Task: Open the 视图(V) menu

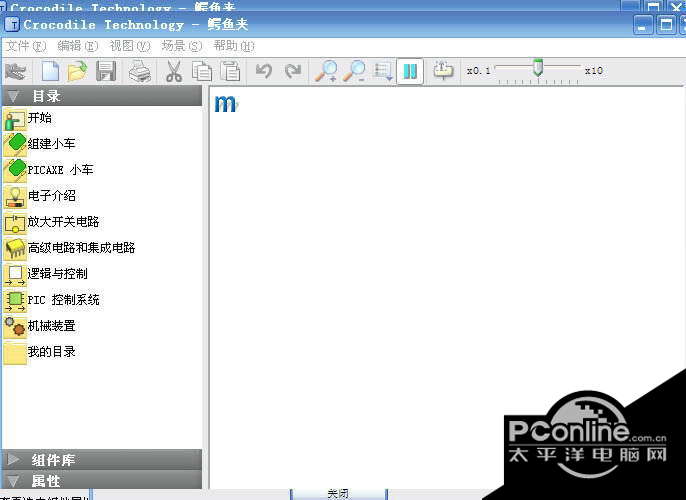Action: click(x=130, y=46)
